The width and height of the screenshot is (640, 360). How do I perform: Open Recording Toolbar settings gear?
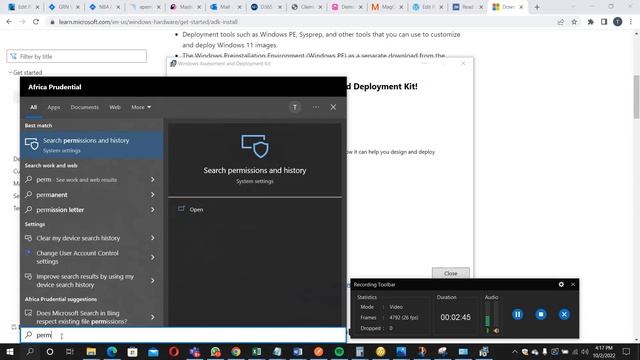pos(561,284)
